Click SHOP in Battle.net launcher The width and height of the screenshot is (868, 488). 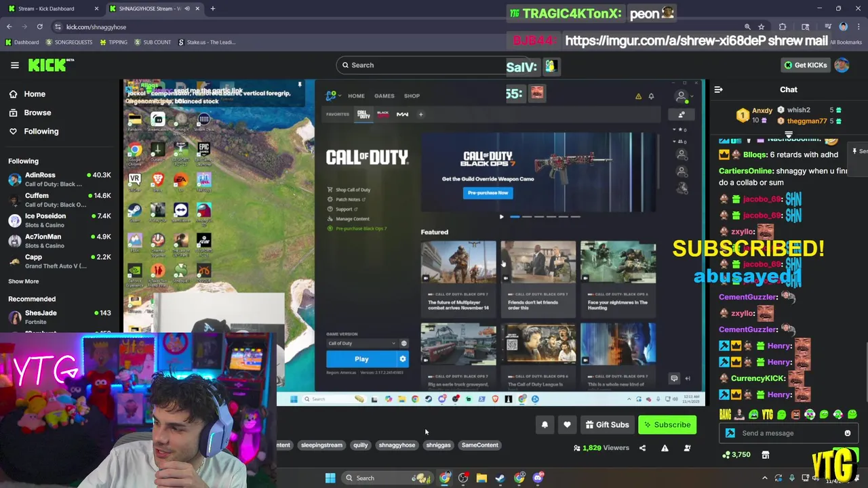coord(412,96)
